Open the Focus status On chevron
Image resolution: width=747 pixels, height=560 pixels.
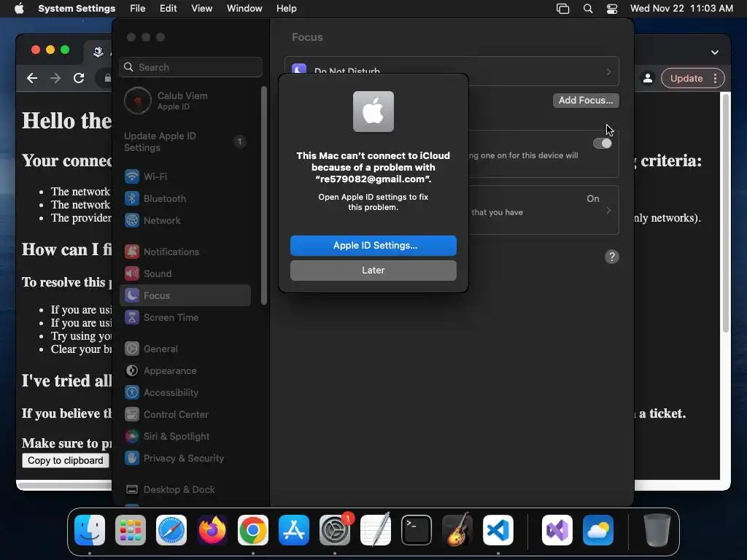tap(608, 210)
